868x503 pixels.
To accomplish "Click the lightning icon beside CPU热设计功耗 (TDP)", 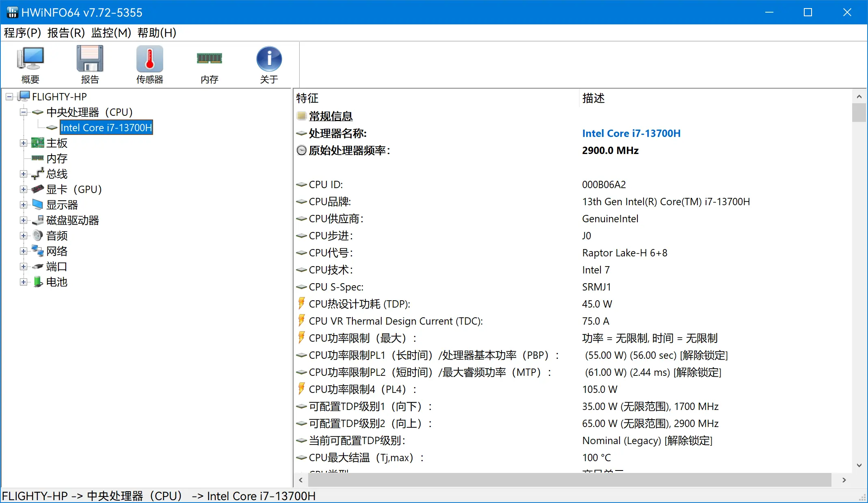I will (301, 304).
